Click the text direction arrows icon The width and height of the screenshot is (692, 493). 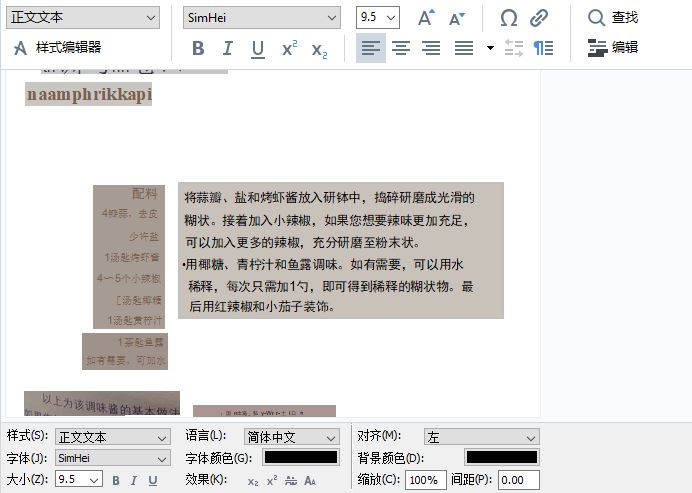(x=514, y=48)
